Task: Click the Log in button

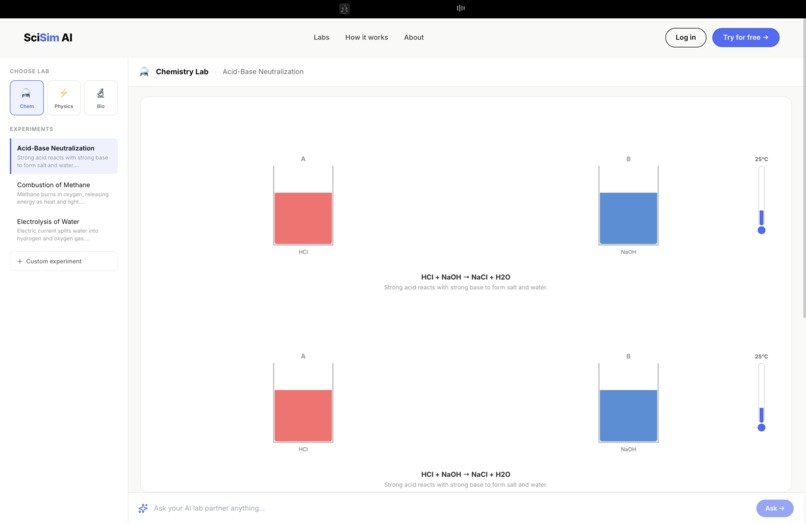Action: (685, 38)
